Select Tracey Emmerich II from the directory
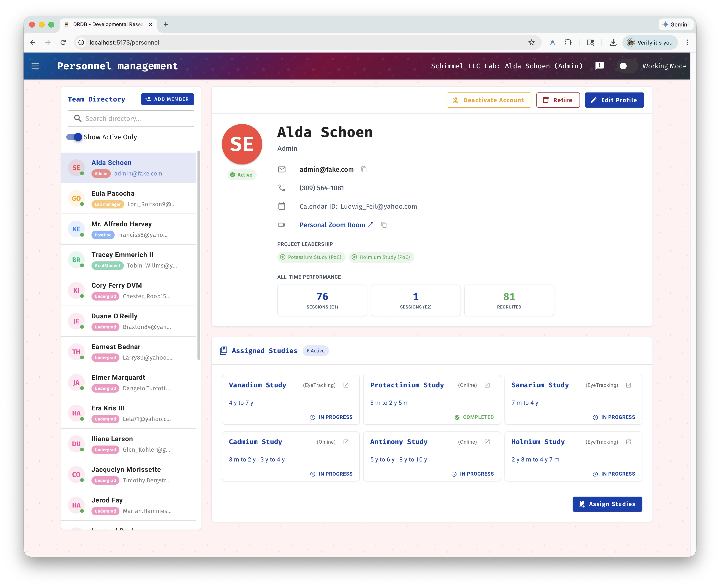The width and height of the screenshot is (720, 588). 129,260
